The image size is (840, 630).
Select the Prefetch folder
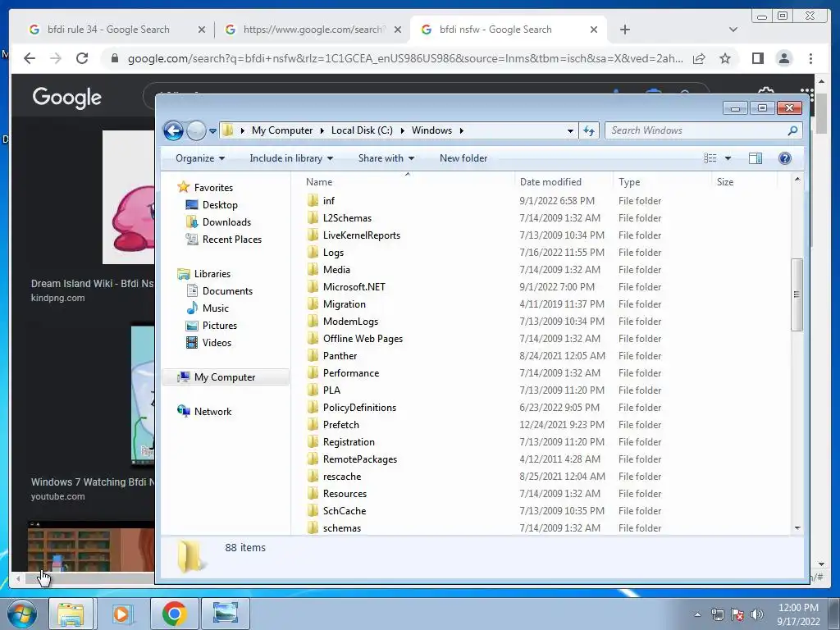(340, 425)
